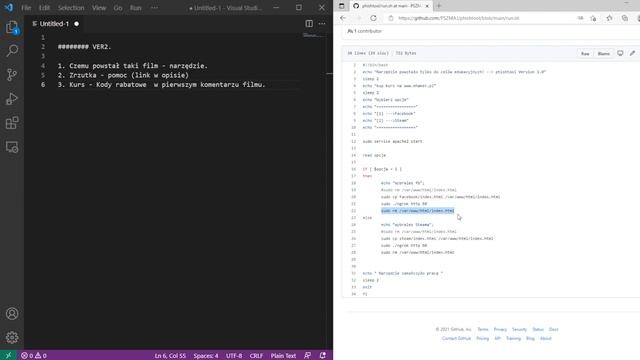Open errors and warnings count in status bar
The width and height of the screenshot is (640, 360).
[34, 356]
